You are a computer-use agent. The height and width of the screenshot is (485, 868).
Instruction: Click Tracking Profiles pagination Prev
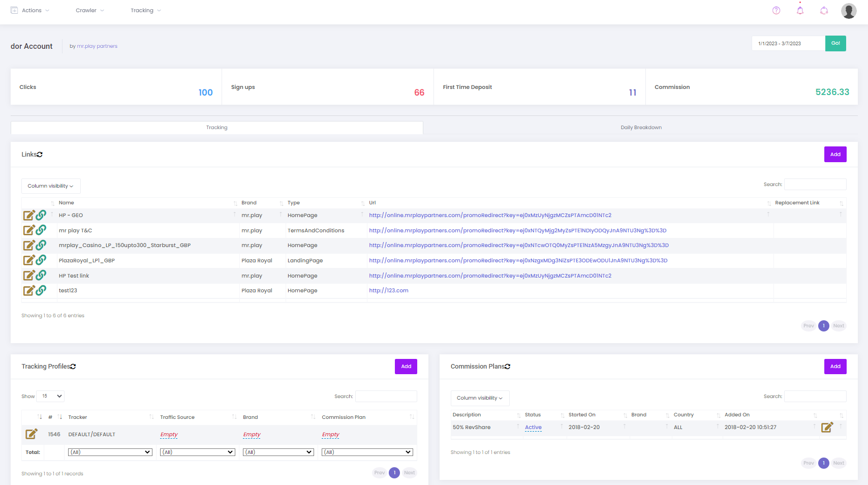click(380, 473)
